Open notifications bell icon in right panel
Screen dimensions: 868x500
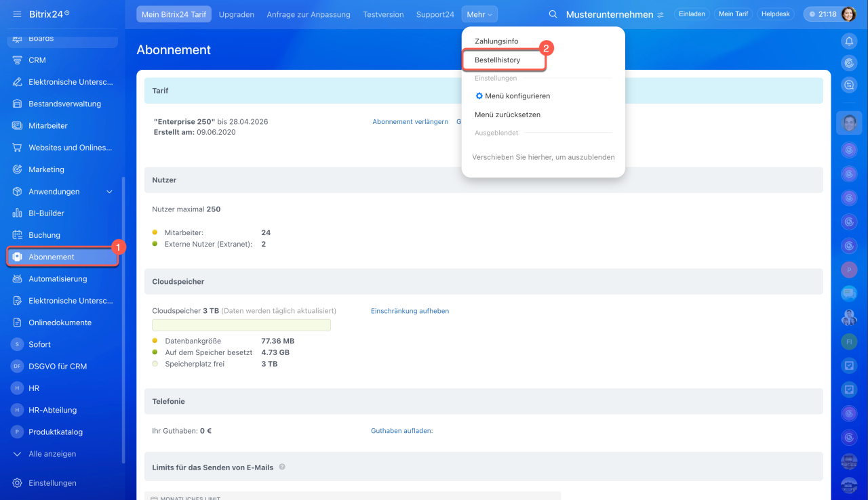click(849, 41)
